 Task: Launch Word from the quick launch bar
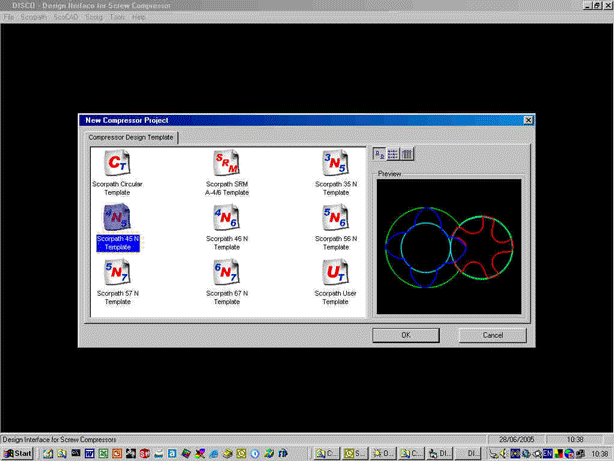(x=89, y=454)
